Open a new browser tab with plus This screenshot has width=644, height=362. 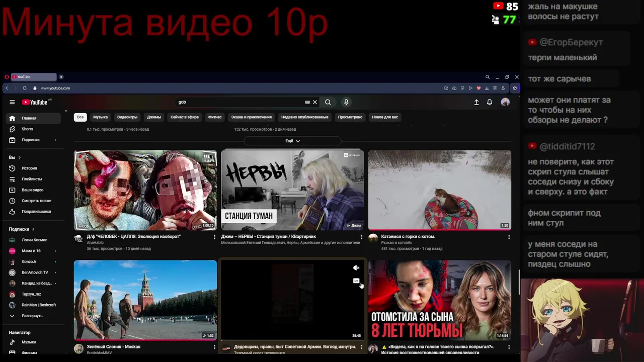(x=61, y=77)
